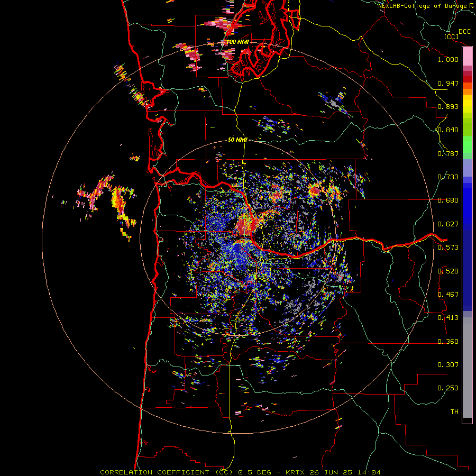The width and height of the screenshot is (476, 476).
Task: Click the 100 NMI range ring label
Action: (x=237, y=42)
